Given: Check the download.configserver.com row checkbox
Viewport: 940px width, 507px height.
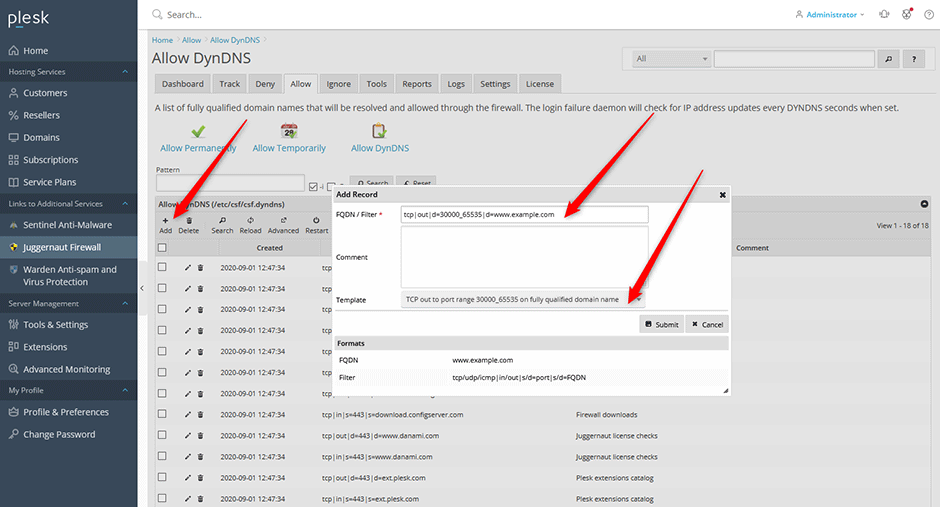Looking at the screenshot, I should [162, 414].
